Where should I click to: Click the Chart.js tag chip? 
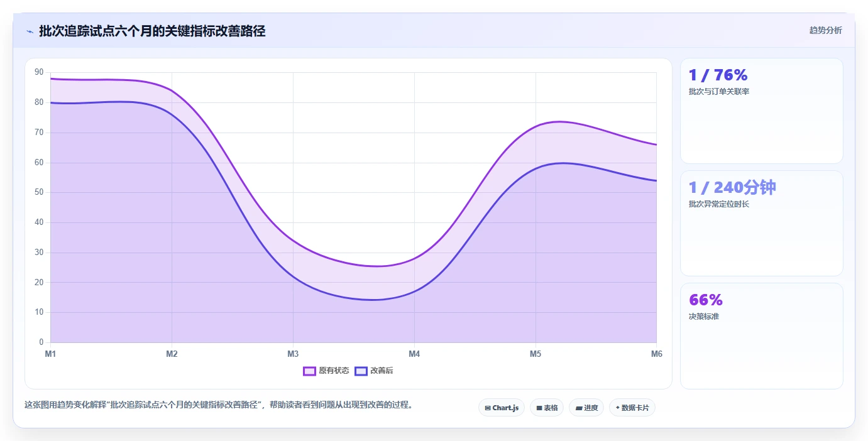click(502, 408)
